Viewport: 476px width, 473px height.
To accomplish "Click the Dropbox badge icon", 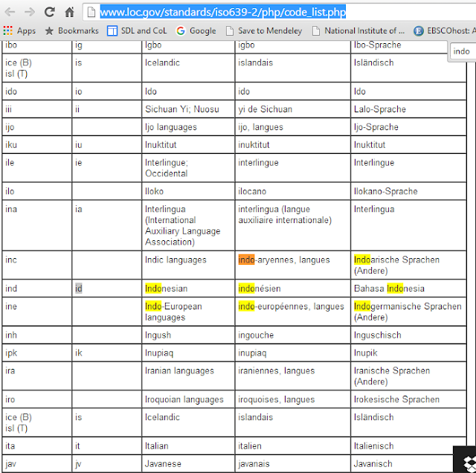I will [465, 460].
